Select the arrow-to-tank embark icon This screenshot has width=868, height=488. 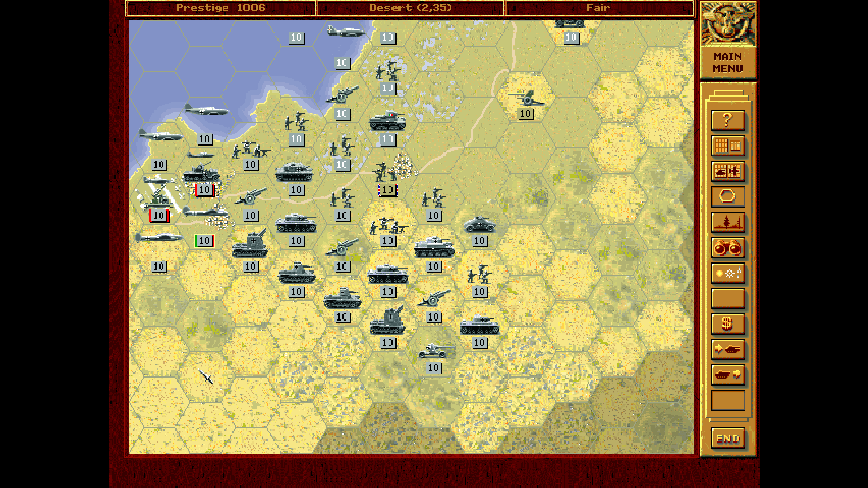pos(727,348)
